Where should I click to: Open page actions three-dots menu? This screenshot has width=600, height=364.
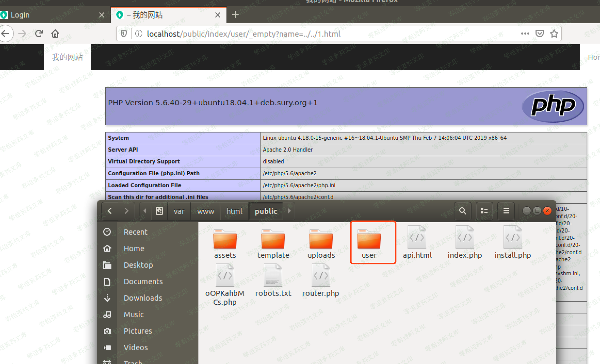(525, 34)
